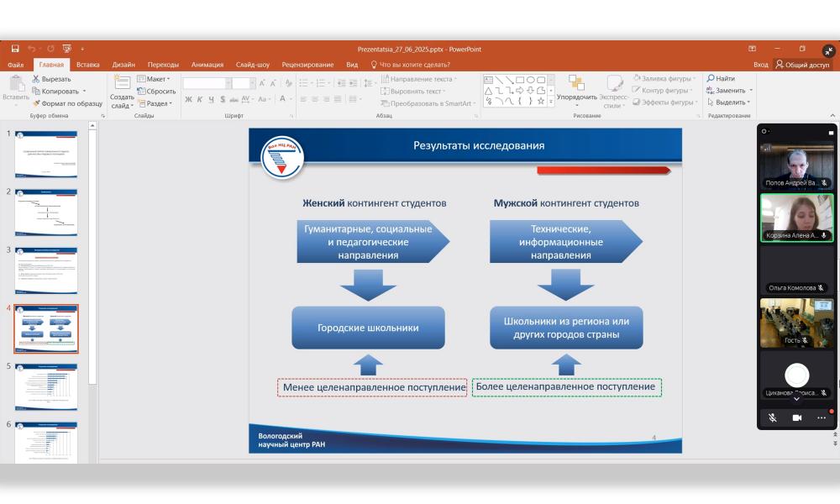Screen dimensions: 840x504
Task: Select the right arrow shape in the shapes gallery
Action: tap(520, 91)
